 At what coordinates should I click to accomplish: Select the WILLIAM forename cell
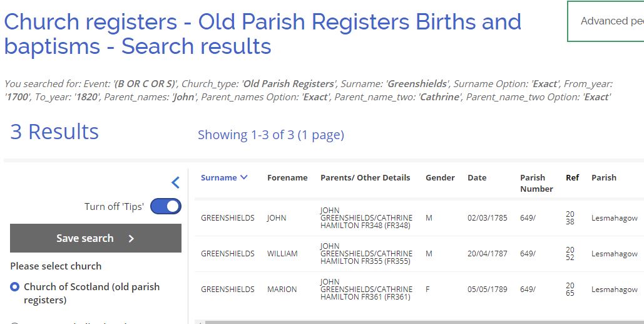(x=283, y=254)
